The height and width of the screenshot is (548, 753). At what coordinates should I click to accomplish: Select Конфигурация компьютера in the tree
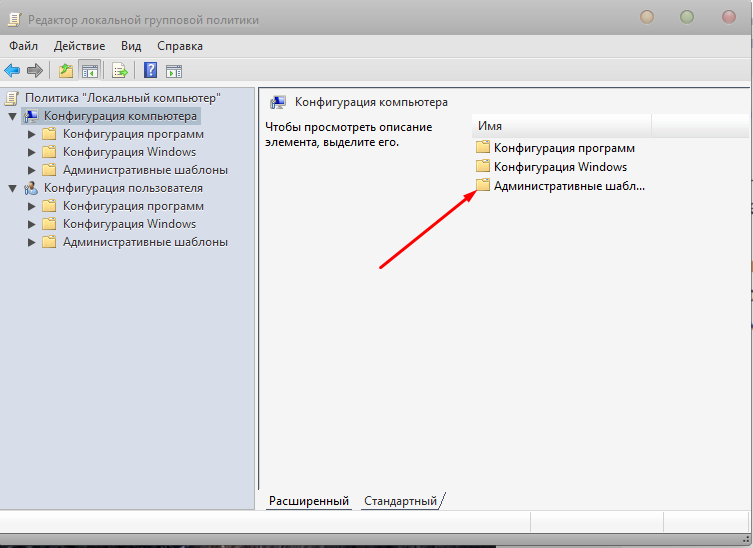click(x=120, y=116)
